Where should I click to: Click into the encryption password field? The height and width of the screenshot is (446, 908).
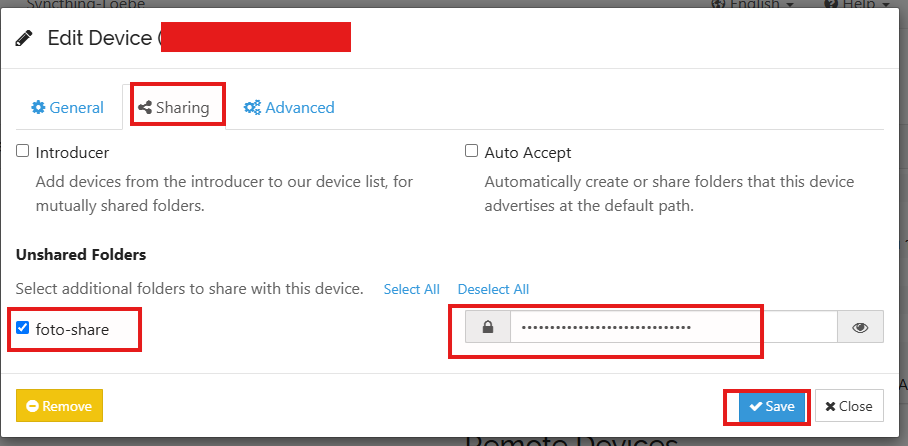[x=673, y=327]
